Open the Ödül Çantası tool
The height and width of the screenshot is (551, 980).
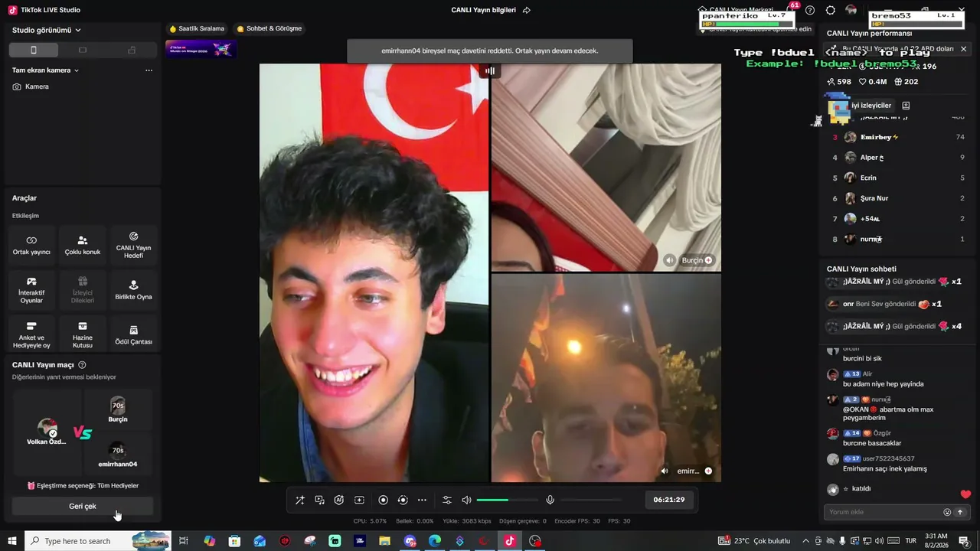tap(133, 335)
